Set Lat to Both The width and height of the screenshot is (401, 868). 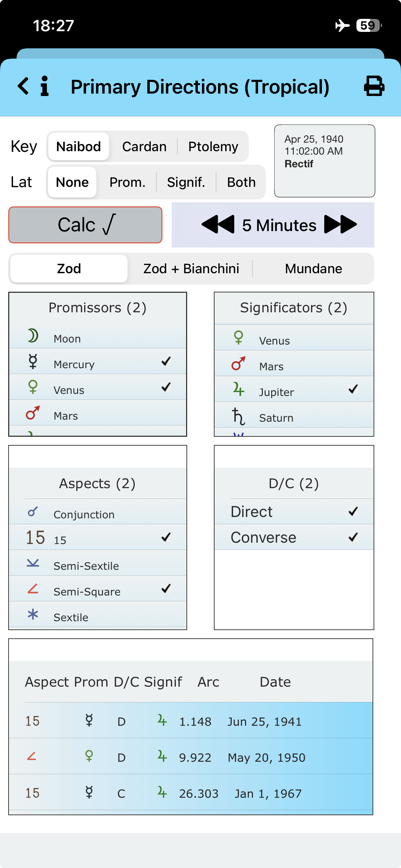(241, 182)
